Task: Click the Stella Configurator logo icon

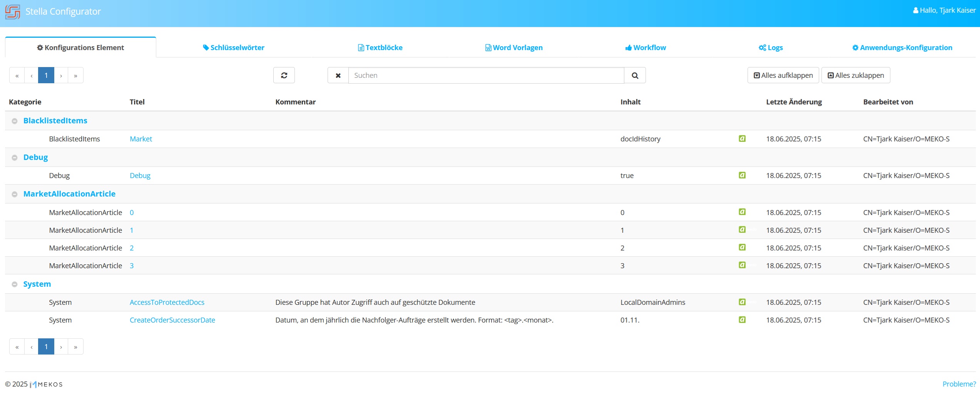Action: tap(13, 12)
